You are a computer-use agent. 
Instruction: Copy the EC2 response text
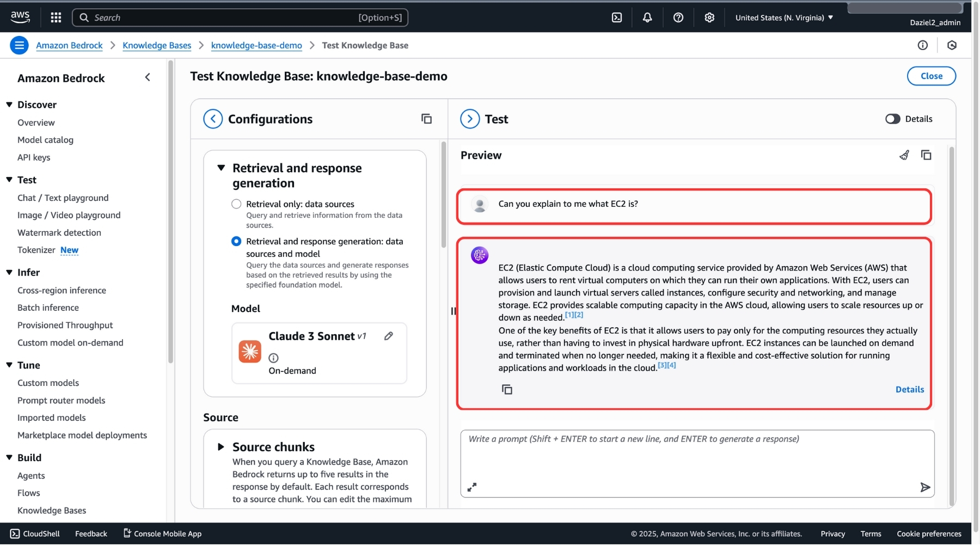click(507, 390)
